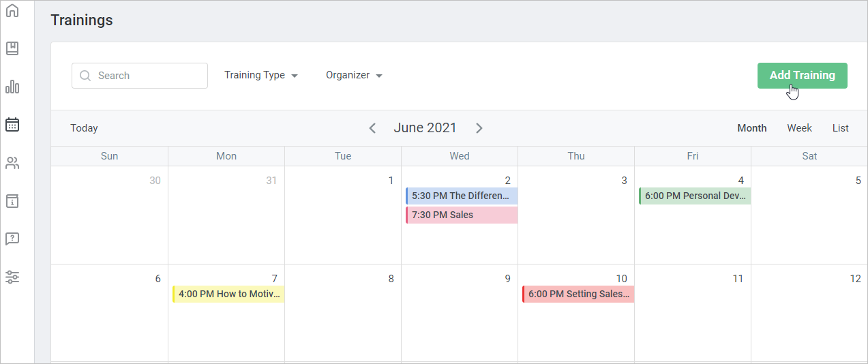Click the info box sidebar icon
This screenshot has width=868, height=364.
(x=12, y=201)
